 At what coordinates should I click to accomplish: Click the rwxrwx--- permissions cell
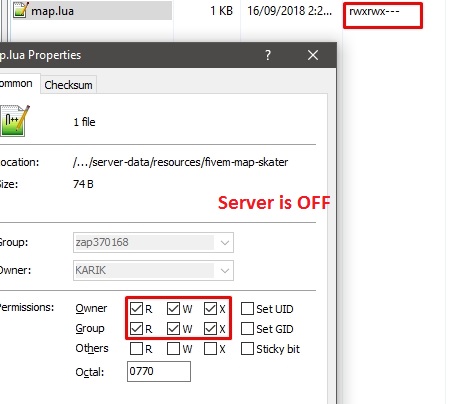374,11
